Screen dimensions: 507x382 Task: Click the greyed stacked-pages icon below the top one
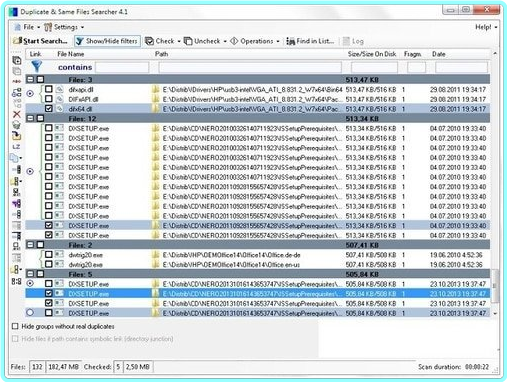(x=16, y=71)
